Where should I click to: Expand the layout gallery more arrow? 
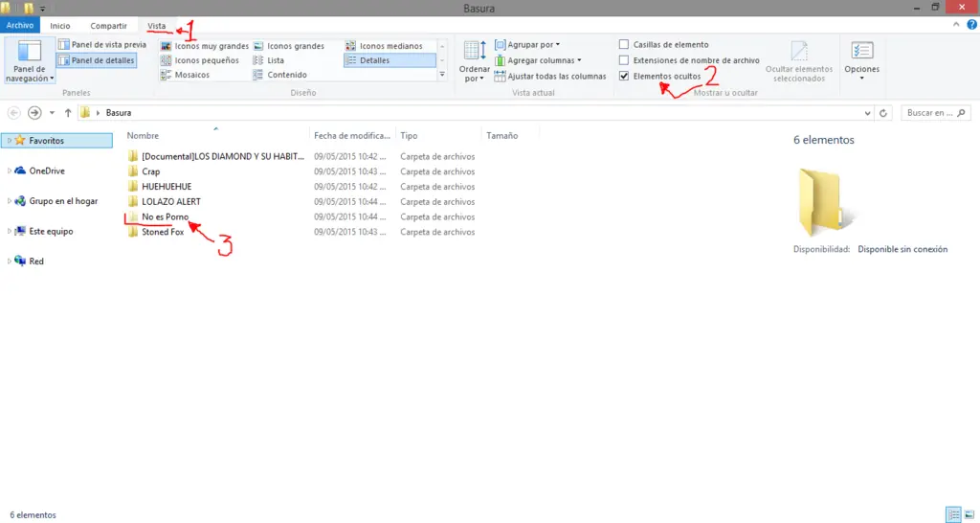(442, 75)
